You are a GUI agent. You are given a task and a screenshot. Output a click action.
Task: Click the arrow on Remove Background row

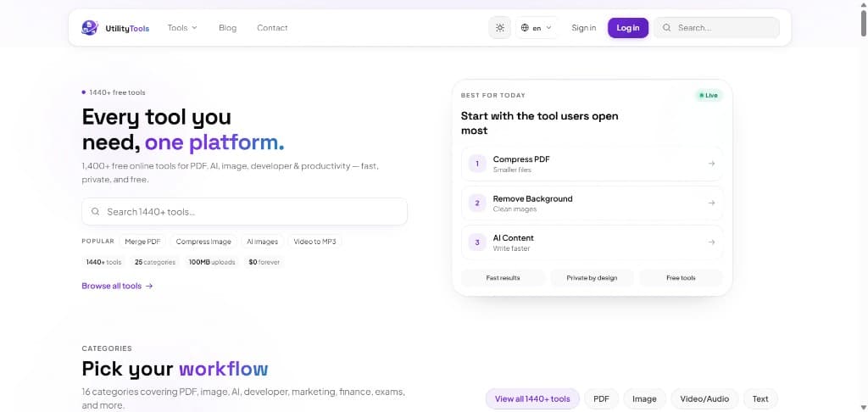[712, 203]
